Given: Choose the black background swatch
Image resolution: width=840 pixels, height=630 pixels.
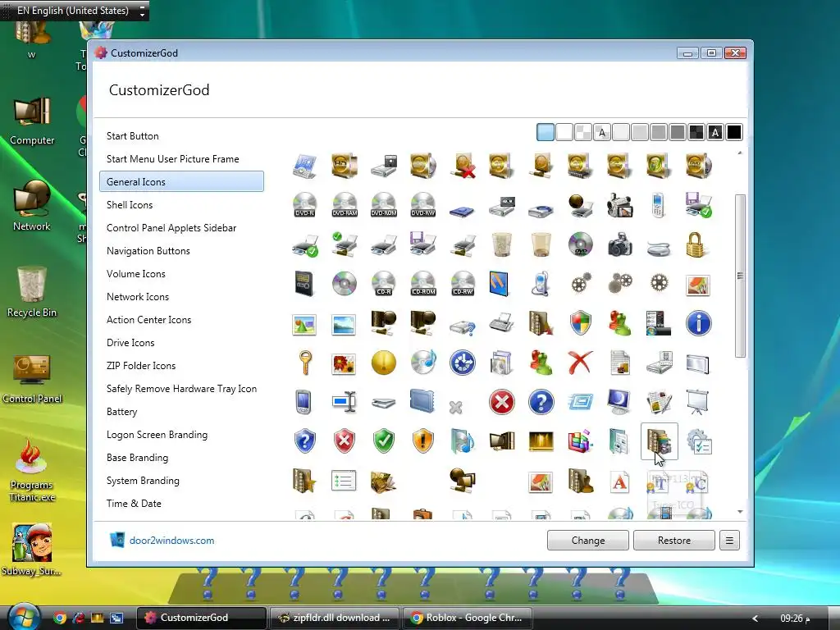Looking at the screenshot, I should [x=734, y=132].
